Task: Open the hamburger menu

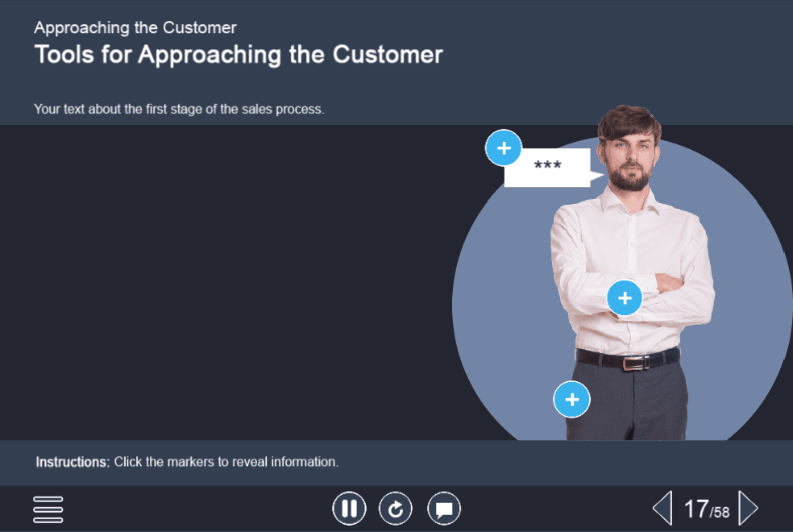Action: click(48, 509)
